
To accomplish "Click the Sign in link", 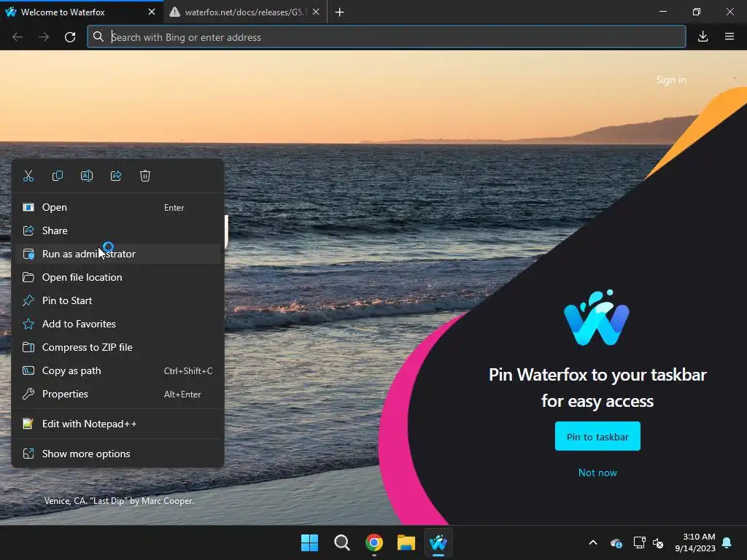I will point(671,80).
